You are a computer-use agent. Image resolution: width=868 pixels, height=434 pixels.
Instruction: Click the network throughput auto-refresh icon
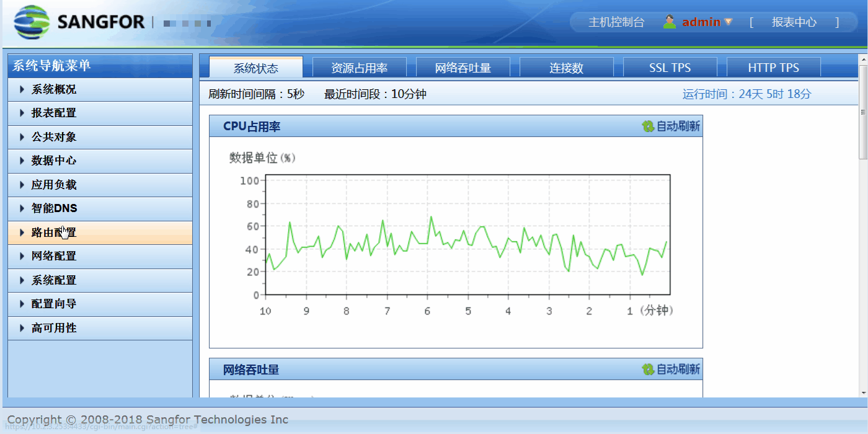click(x=648, y=370)
